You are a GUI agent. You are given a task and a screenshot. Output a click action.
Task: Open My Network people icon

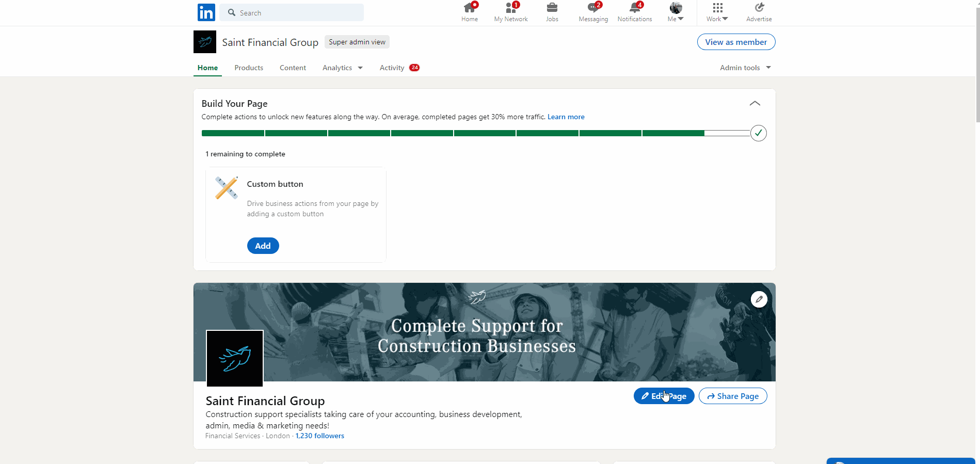511,8
